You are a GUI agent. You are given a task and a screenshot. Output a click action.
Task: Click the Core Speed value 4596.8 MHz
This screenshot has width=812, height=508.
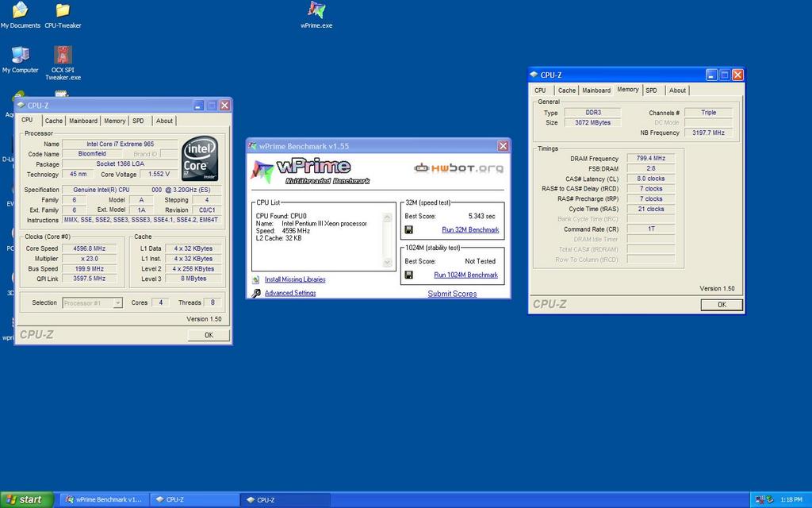click(89, 248)
